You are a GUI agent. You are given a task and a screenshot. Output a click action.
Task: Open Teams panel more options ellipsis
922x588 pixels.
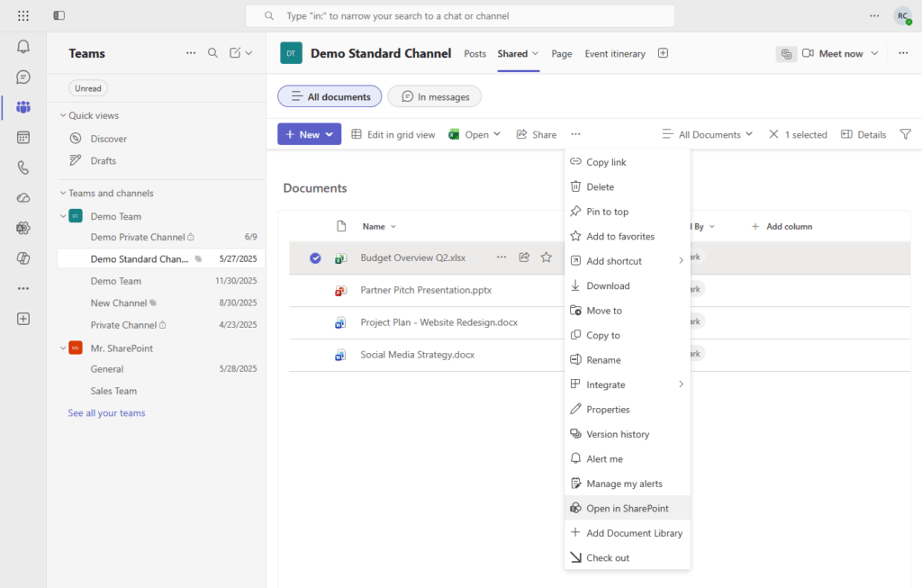[x=191, y=53]
